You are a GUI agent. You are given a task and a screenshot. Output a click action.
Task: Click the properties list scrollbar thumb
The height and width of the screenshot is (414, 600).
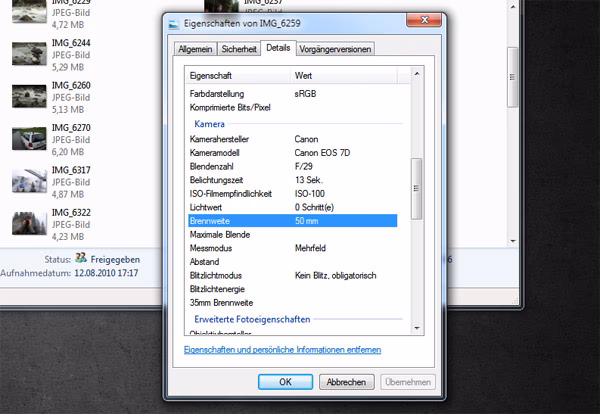(x=416, y=189)
